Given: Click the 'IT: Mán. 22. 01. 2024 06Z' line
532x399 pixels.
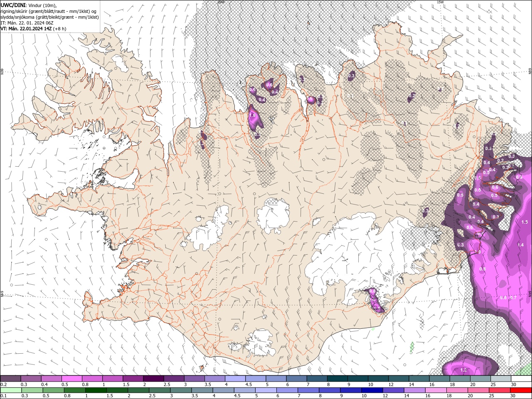Looking at the screenshot, I should click(27, 23).
